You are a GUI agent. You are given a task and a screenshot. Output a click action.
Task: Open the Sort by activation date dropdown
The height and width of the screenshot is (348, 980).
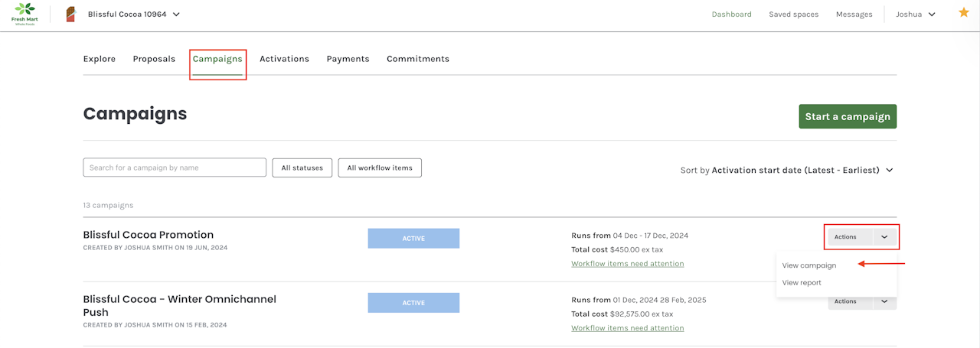point(787,170)
